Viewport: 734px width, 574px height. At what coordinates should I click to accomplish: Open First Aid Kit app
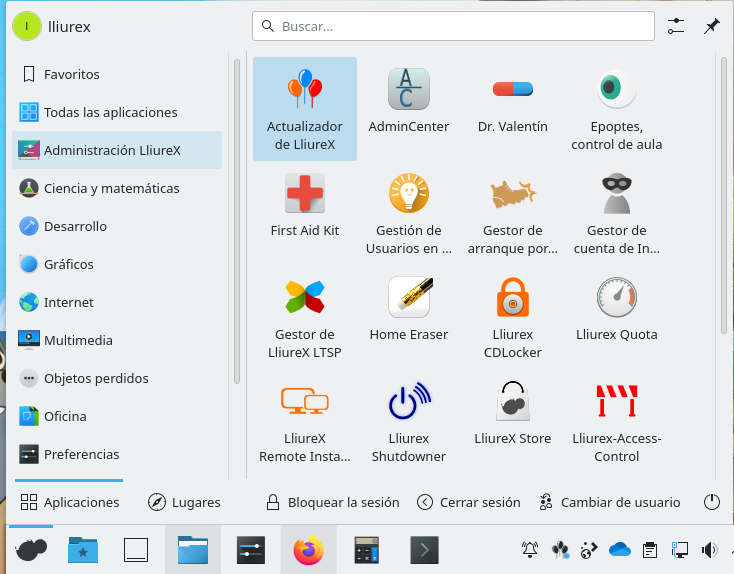pyautogui.click(x=305, y=203)
